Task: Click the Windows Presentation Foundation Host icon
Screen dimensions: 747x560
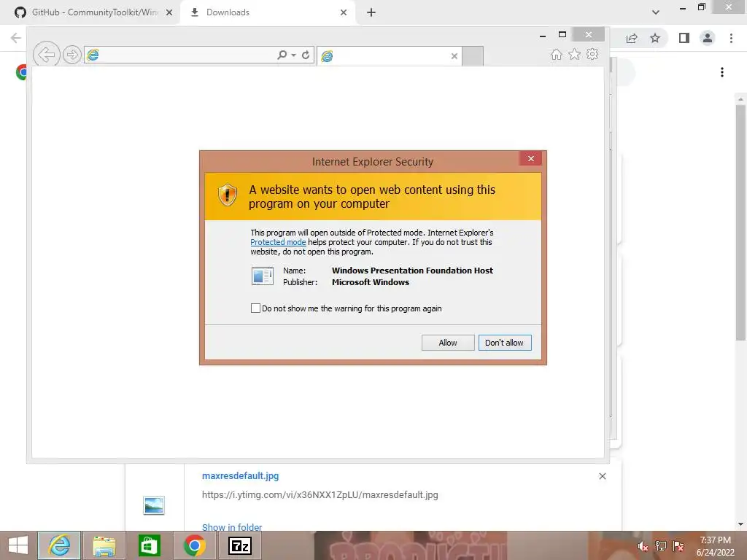Action: point(263,276)
